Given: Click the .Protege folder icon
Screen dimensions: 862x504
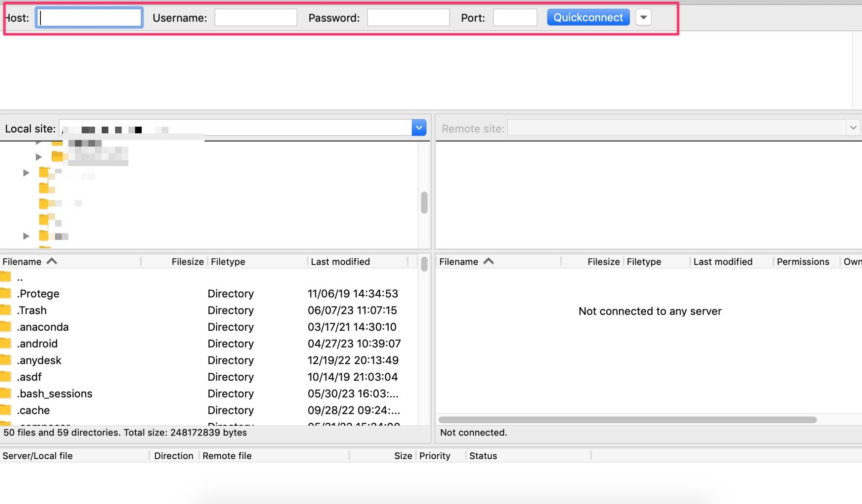Looking at the screenshot, I should point(5,293).
